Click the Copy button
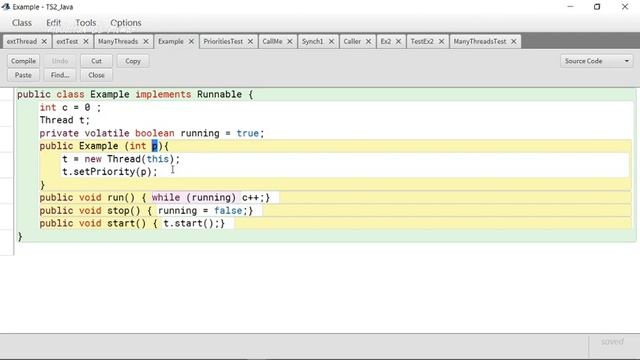The height and width of the screenshot is (360, 640). (x=133, y=61)
